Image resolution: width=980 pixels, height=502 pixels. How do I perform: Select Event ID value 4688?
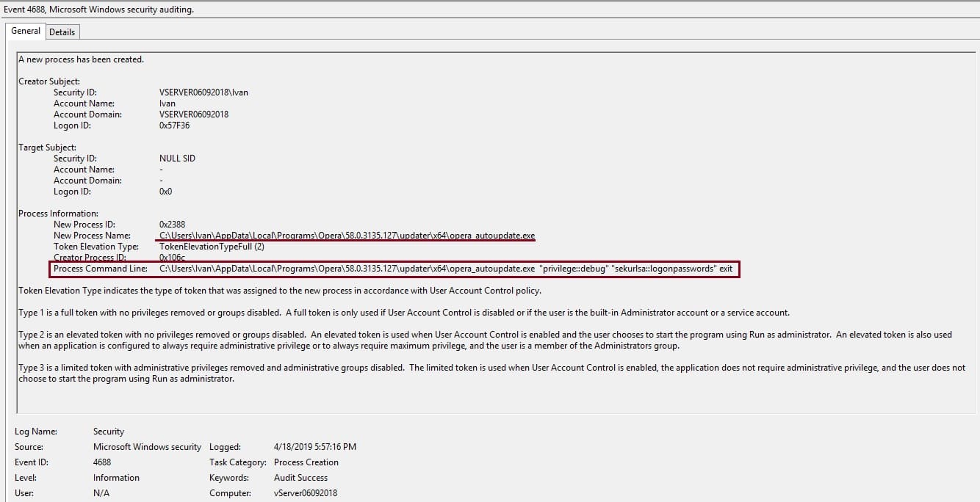(103, 462)
